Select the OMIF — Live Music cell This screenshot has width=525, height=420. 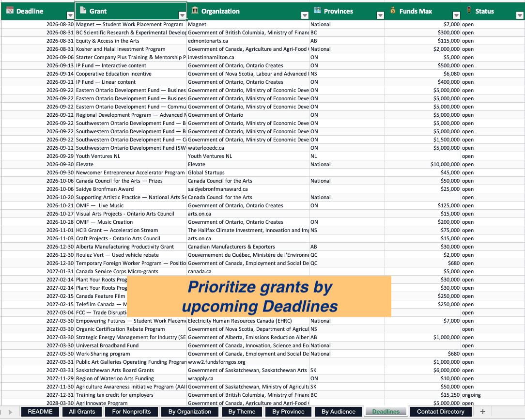pos(131,206)
